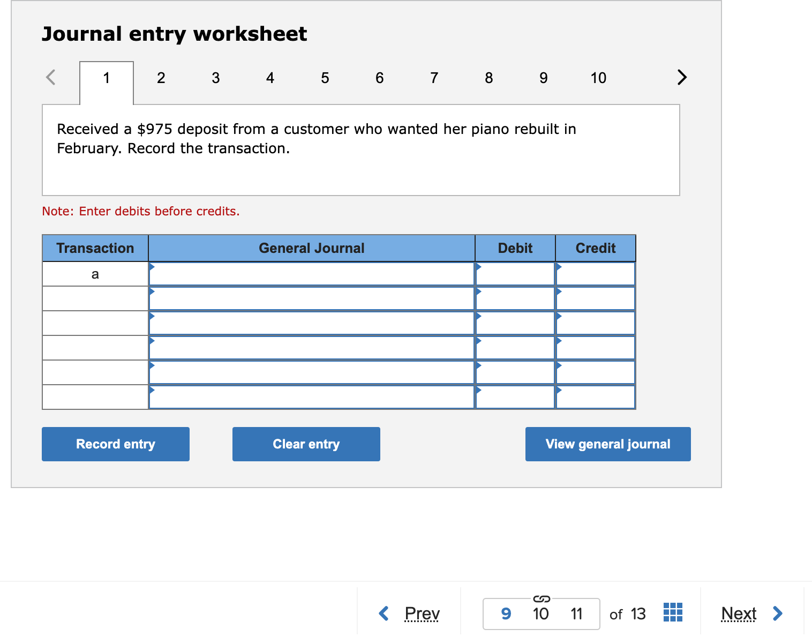812x644 pixels.
Task: Click the Prev link in the pagination bar
Action: tap(422, 613)
